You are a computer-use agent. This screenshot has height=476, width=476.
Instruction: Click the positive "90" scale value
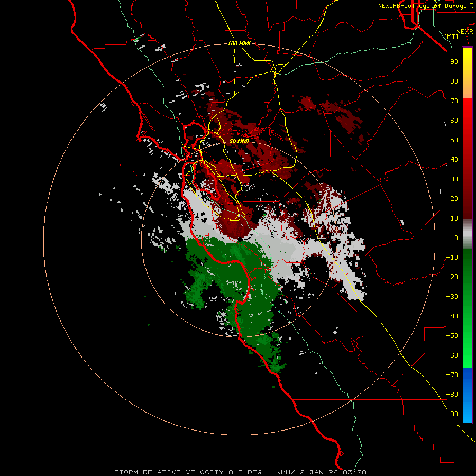point(454,62)
